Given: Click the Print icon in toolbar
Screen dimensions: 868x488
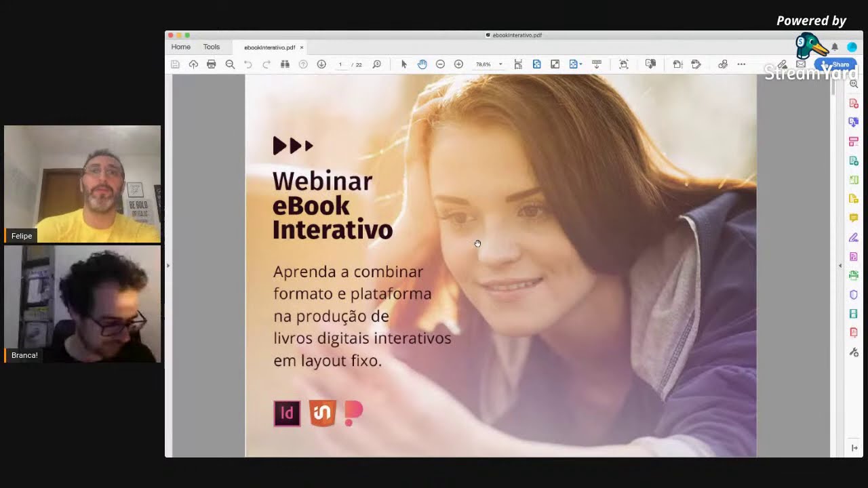Looking at the screenshot, I should [212, 64].
